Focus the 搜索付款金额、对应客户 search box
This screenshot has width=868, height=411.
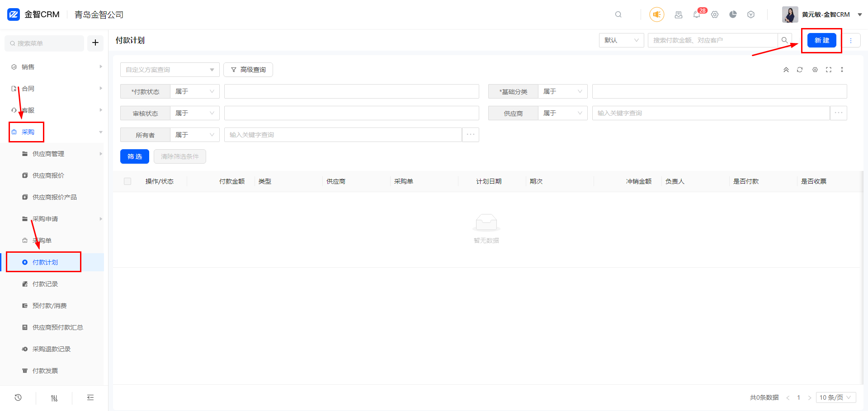click(x=713, y=40)
